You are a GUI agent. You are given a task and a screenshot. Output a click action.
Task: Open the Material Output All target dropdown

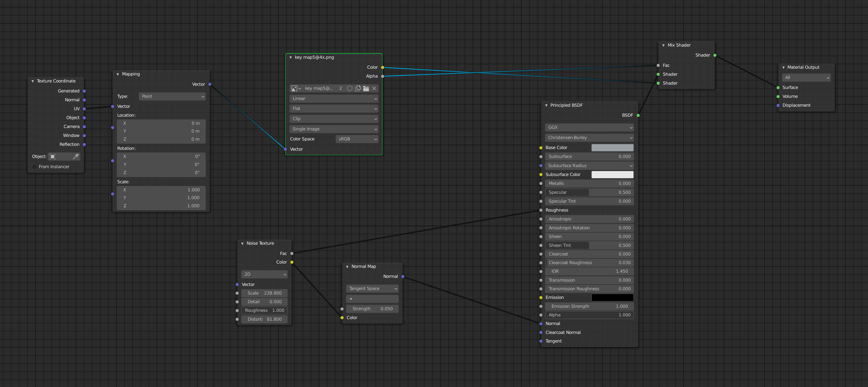[x=806, y=77]
